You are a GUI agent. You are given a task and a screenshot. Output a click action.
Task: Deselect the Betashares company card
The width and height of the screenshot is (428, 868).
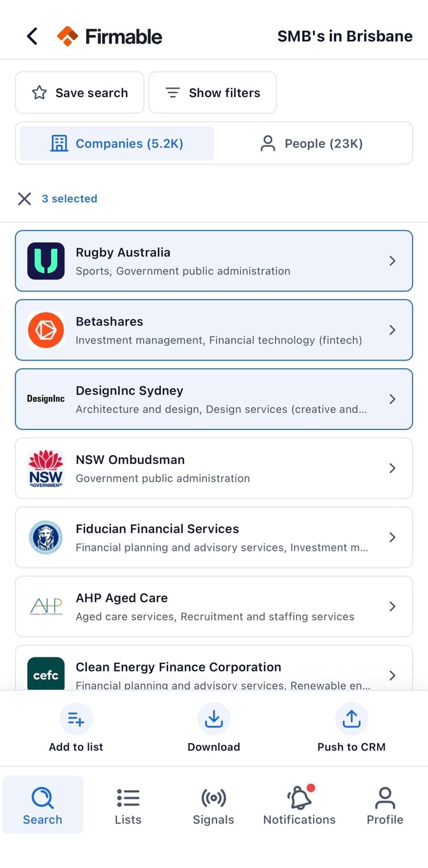214,330
